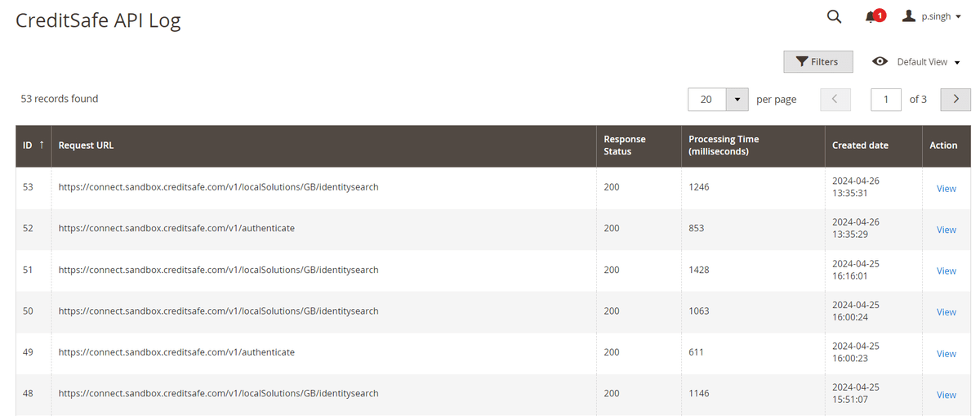The width and height of the screenshot is (980, 416).
Task: Sort by the ID column header
Action: 33,145
